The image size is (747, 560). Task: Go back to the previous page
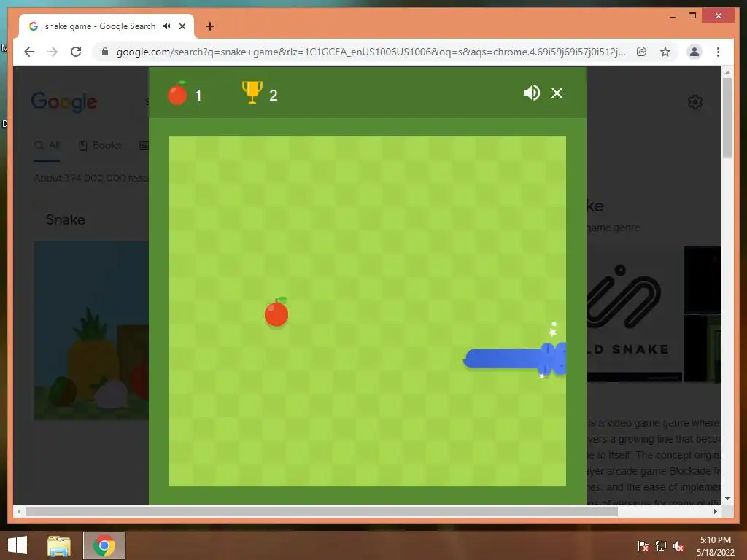pos(29,52)
